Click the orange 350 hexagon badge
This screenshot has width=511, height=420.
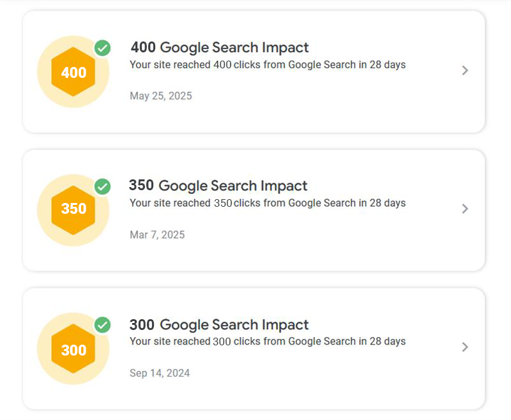pyautogui.click(x=73, y=209)
